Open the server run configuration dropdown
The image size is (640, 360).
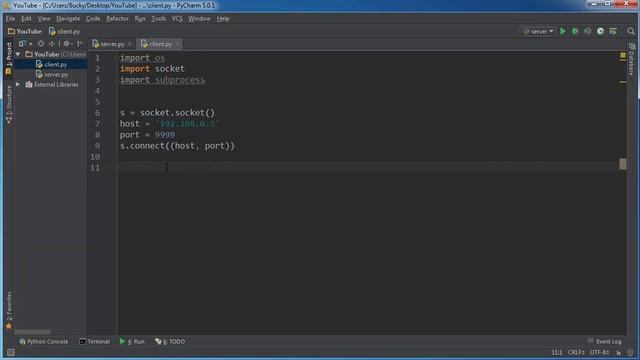click(x=538, y=31)
